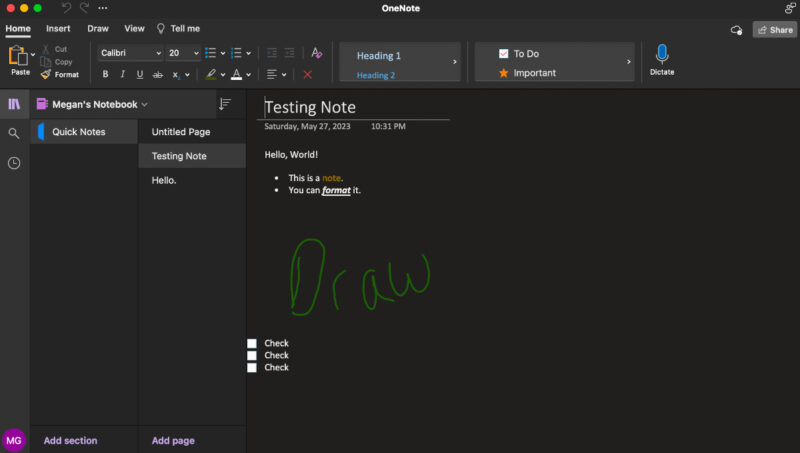
Task: Decrease indent of paragraph
Action: (x=272, y=53)
